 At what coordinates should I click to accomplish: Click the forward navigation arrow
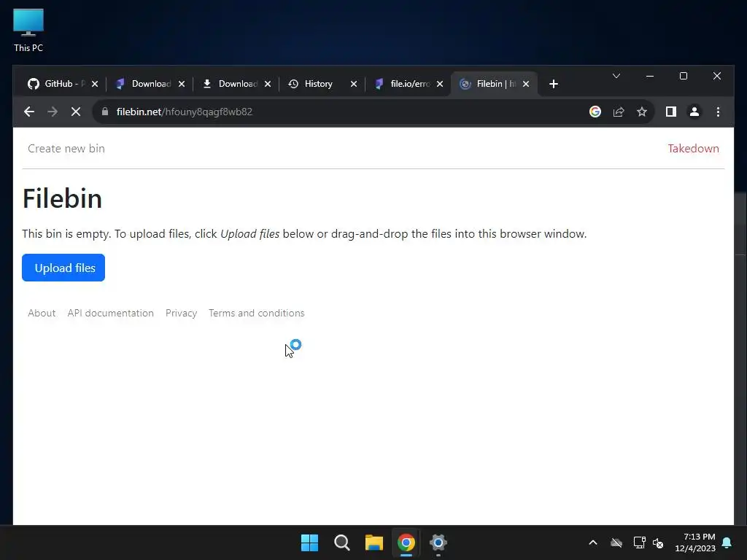(x=53, y=112)
